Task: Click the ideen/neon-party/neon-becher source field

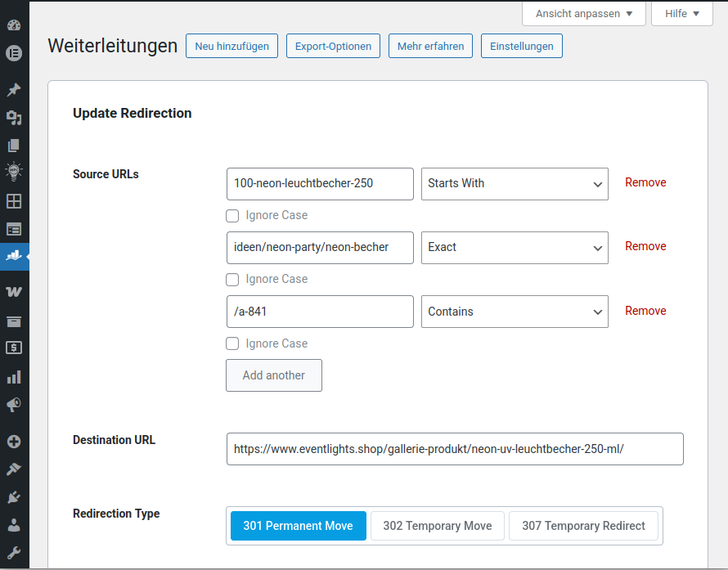Action: coord(320,248)
